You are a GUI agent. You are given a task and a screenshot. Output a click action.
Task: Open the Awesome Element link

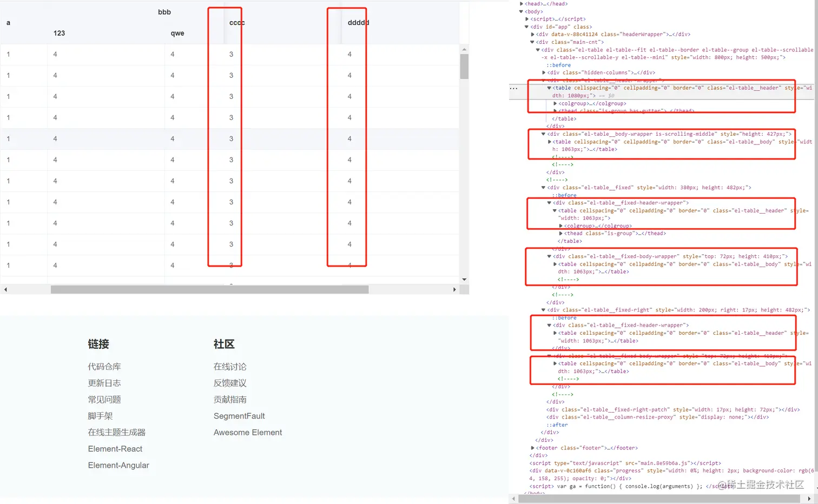(x=248, y=432)
